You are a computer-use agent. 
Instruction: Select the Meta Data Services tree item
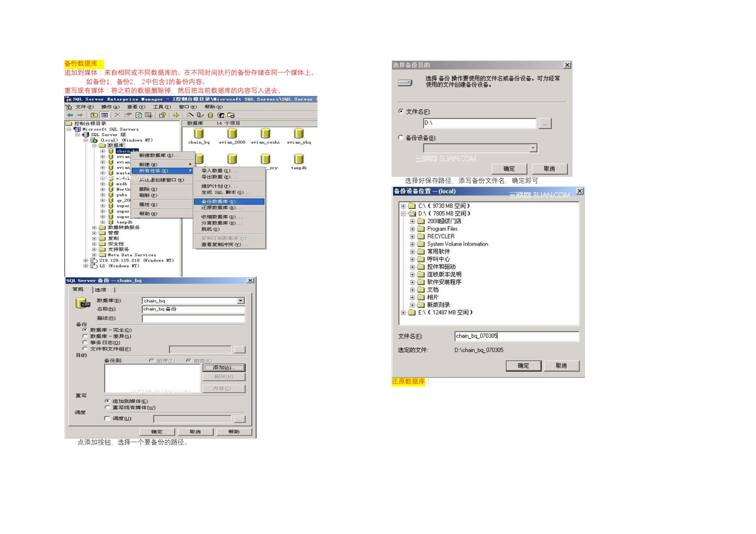132,255
